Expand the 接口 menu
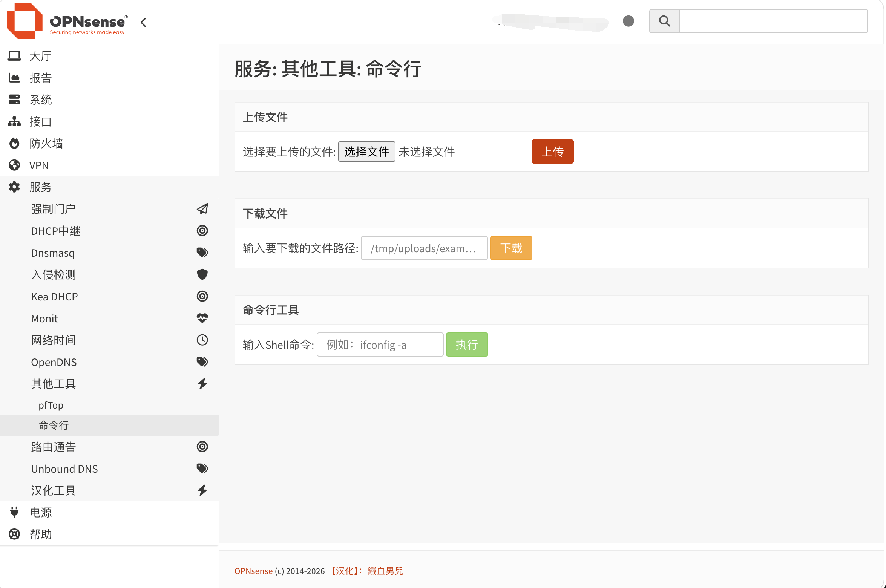The height and width of the screenshot is (588, 886). (109, 121)
